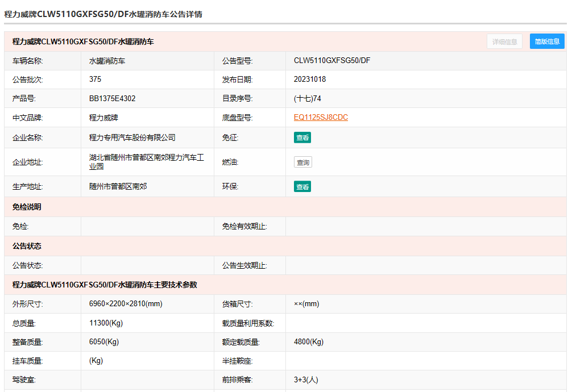Click the 挂车质量 label
The image size is (568, 392).
[27, 361]
